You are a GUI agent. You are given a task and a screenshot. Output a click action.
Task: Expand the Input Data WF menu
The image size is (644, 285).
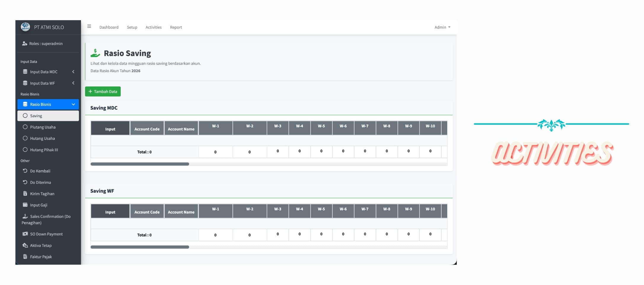point(48,83)
